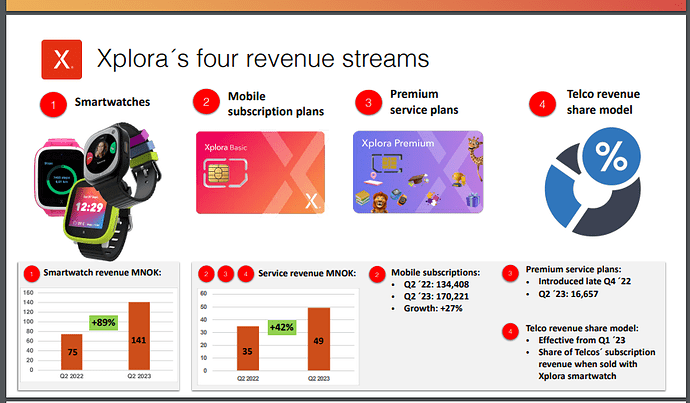Click the 60 axis value in service chart
Image resolution: width=690 pixels, height=403 pixels.
point(204,293)
